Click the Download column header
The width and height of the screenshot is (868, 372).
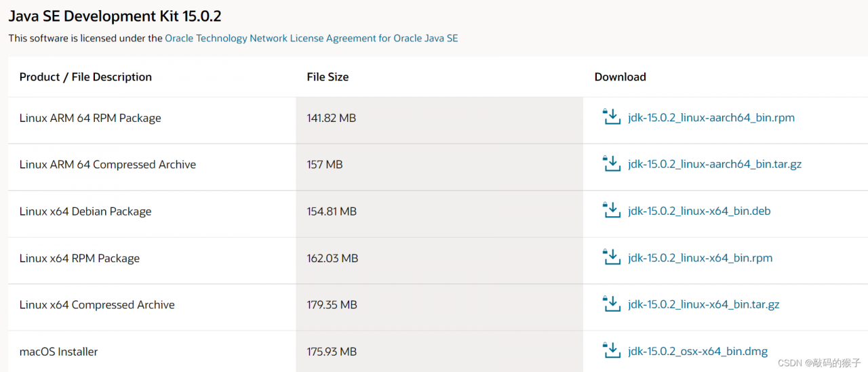click(620, 77)
